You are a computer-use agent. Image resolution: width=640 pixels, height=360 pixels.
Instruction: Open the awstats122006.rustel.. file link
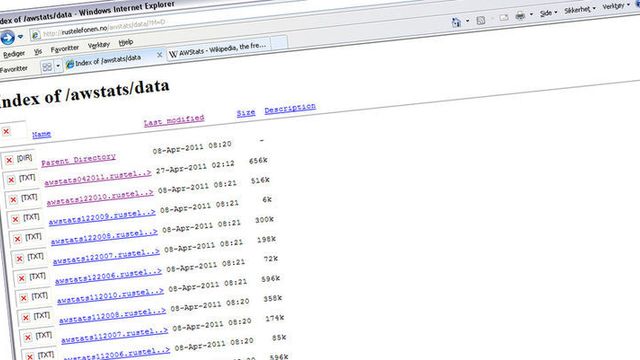[108, 277]
